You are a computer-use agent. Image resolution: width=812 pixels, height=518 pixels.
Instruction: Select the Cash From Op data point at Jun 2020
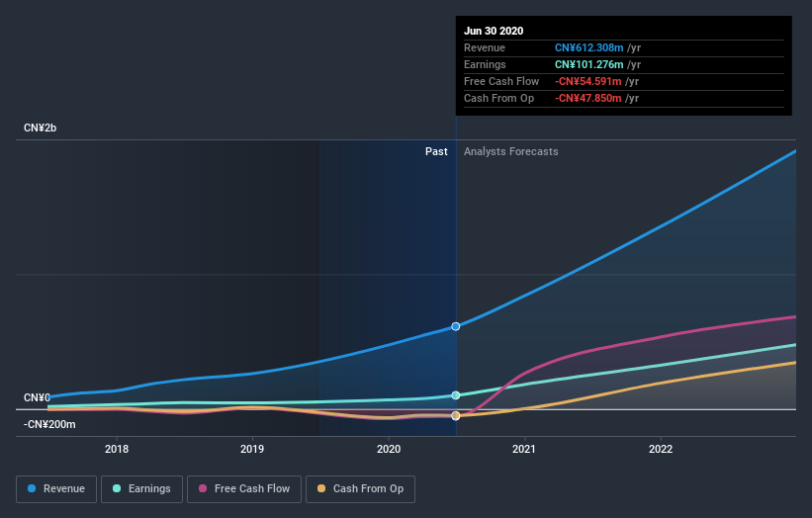click(456, 416)
